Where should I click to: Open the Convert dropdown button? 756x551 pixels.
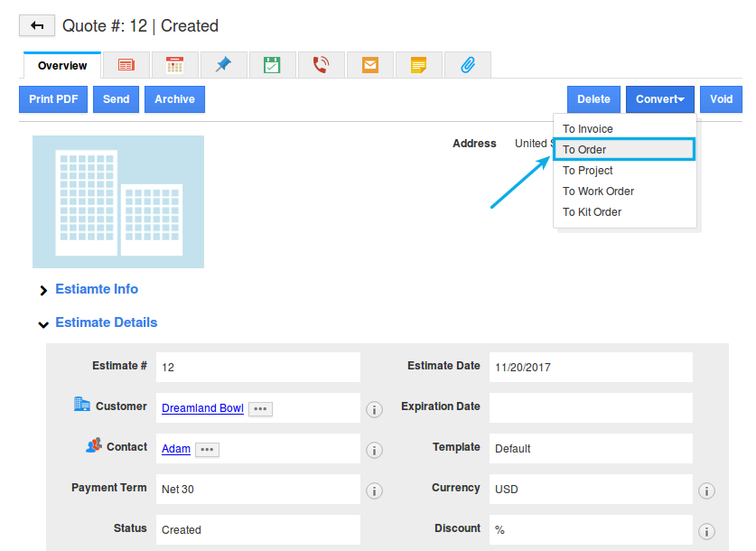[x=659, y=99]
